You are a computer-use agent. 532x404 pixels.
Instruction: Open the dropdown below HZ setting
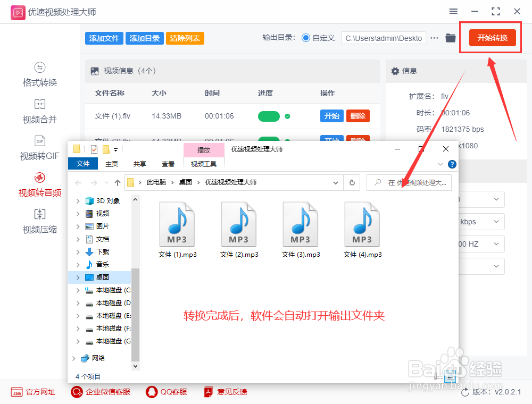pos(481,266)
